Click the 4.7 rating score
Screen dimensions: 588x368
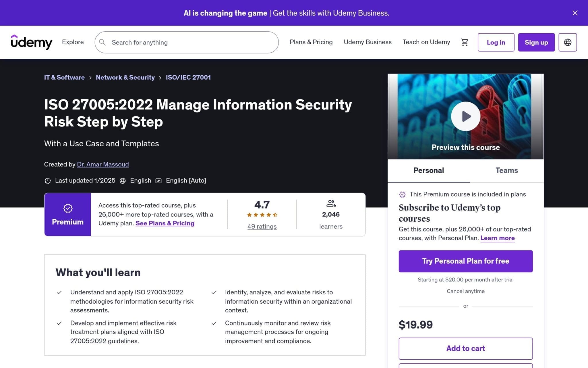(x=262, y=205)
